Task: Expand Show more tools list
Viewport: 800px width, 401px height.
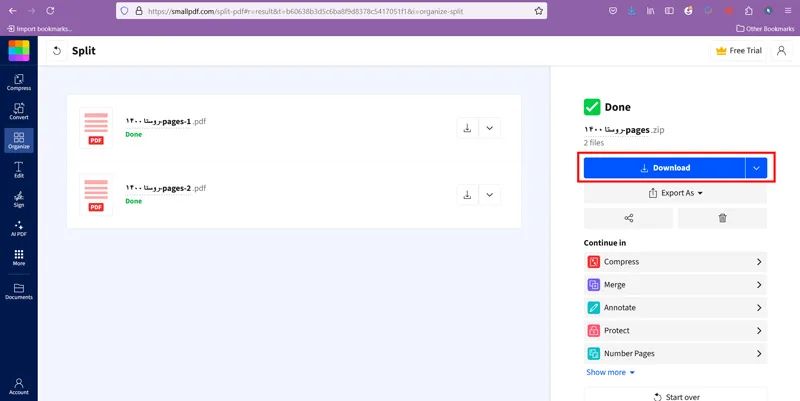Action: 611,372
